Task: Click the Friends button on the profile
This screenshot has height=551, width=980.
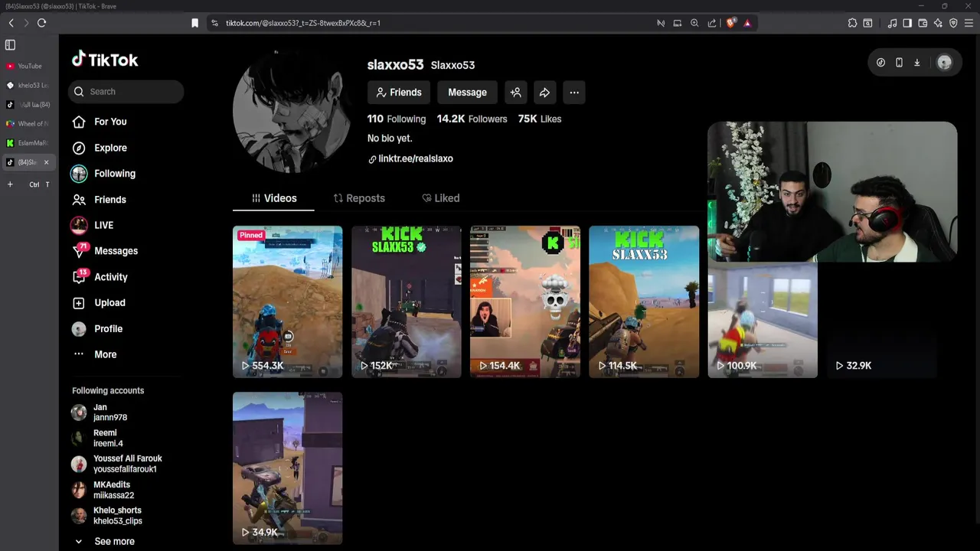Action: pos(399,93)
